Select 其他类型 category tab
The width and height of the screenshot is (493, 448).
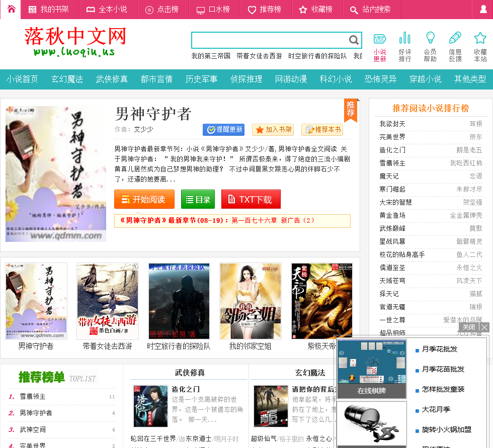pyautogui.click(x=470, y=79)
